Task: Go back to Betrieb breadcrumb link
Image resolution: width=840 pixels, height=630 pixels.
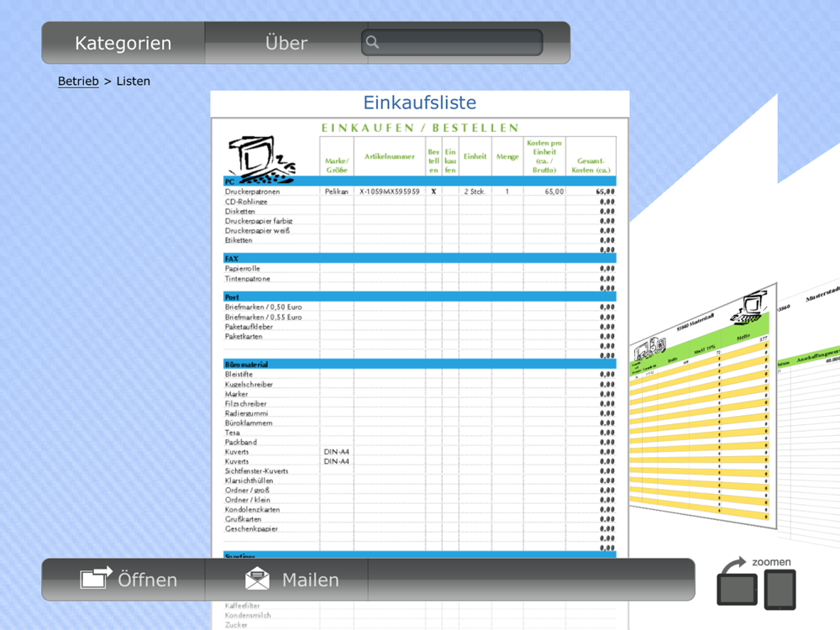Action: point(78,81)
